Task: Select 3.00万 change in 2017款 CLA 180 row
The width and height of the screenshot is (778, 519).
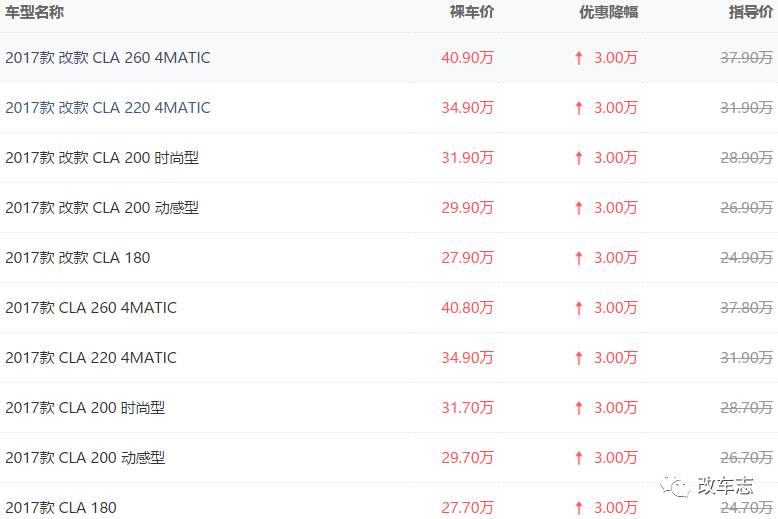Action: point(616,508)
